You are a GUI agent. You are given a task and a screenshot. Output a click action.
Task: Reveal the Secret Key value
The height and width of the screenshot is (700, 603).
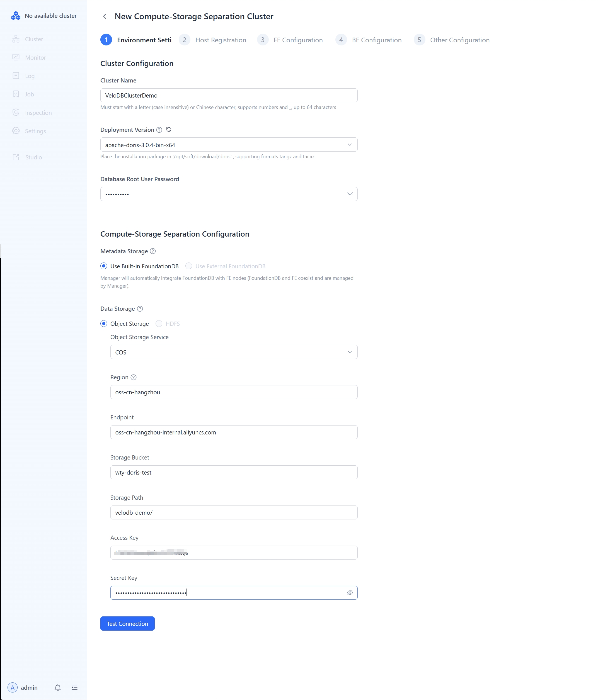[x=350, y=592]
